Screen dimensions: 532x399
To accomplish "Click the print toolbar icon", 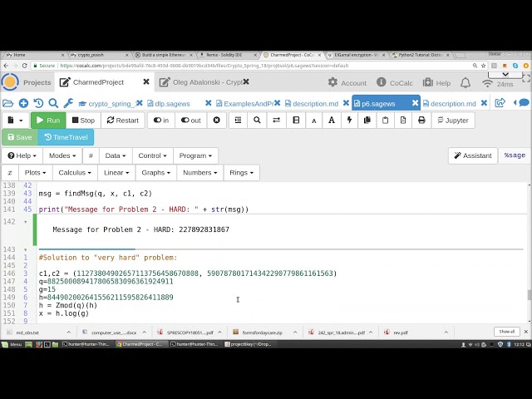I will point(421,120).
